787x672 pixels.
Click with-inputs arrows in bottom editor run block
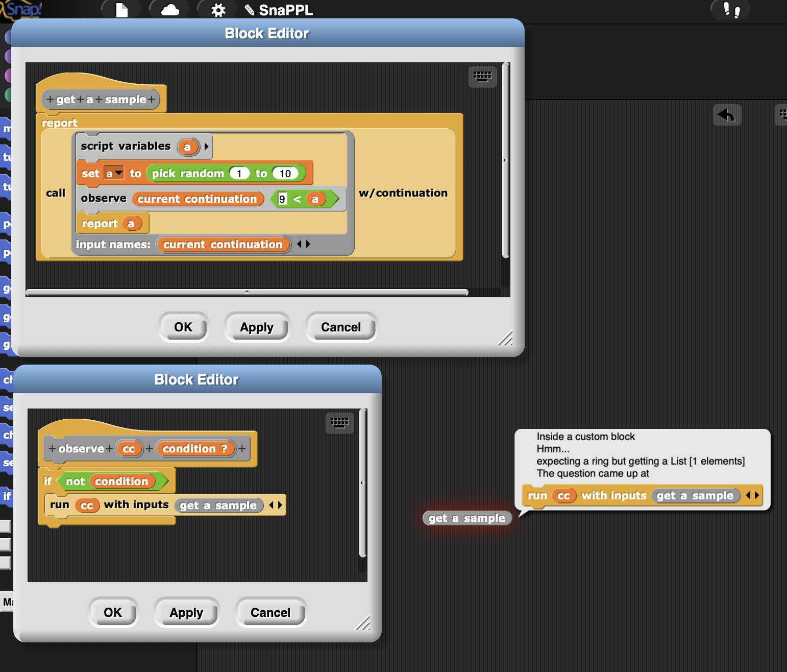click(276, 505)
